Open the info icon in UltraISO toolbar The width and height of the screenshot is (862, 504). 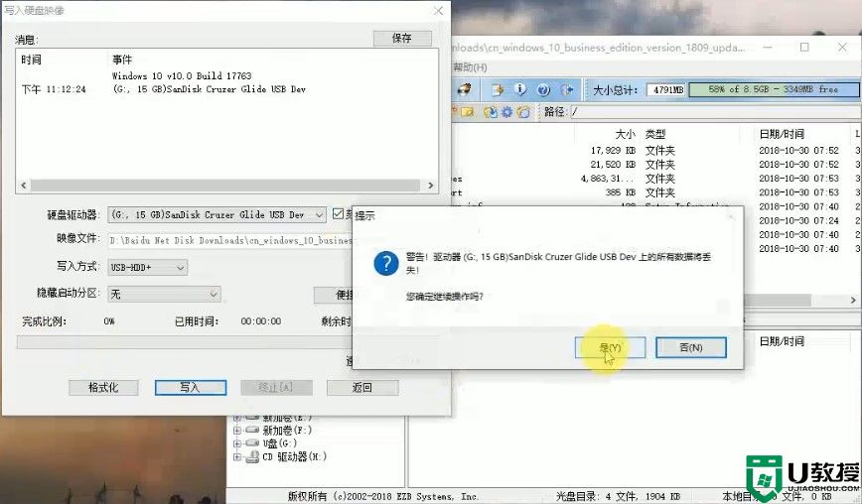(520, 89)
